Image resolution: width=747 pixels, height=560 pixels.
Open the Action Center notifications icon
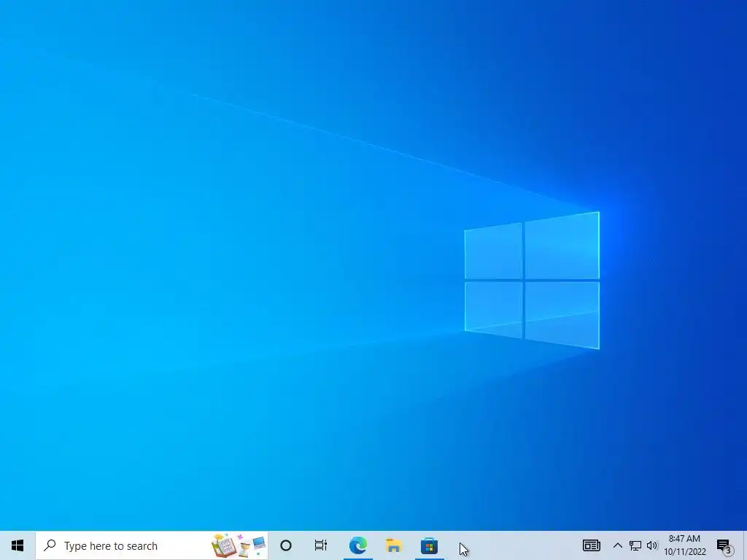[724, 546]
